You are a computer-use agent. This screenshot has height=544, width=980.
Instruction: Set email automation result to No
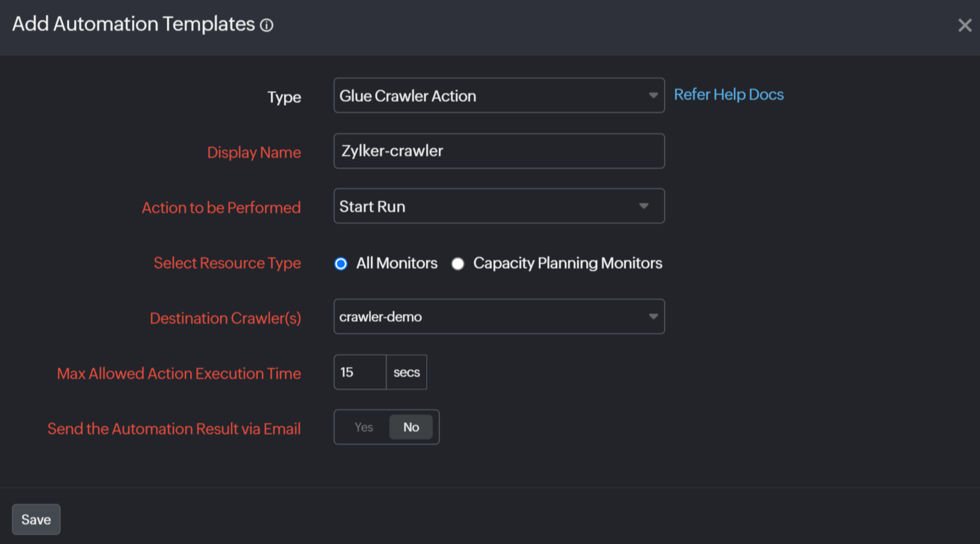pyautogui.click(x=411, y=427)
